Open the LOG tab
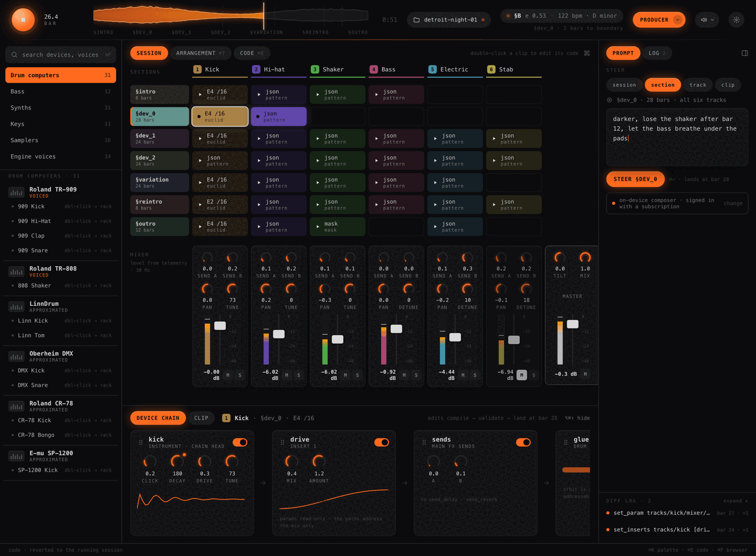The width and height of the screenshot is (756, 556). (x=657, y=53)
